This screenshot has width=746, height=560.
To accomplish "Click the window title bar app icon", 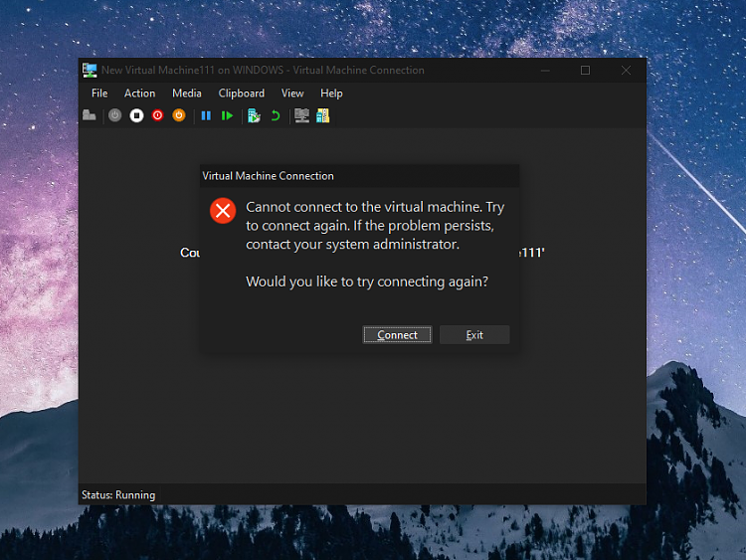I will tap(90, 71).
